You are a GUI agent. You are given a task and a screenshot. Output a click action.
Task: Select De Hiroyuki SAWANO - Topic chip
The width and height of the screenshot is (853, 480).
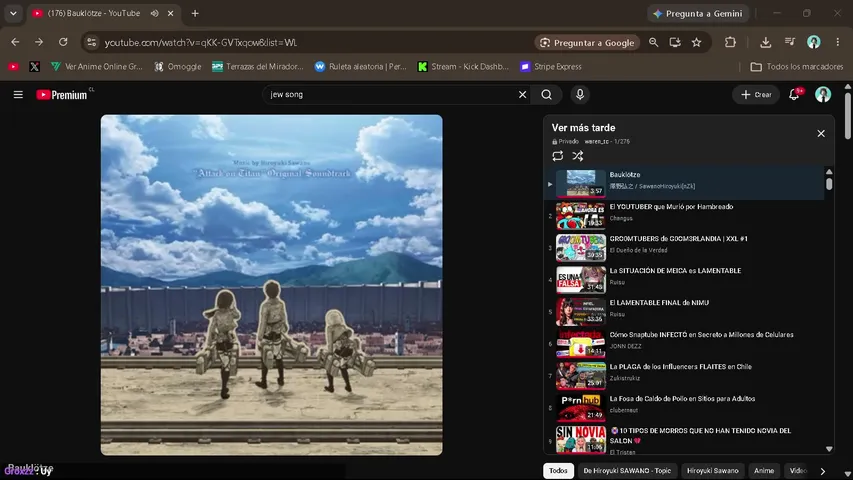tap(627, 471)
